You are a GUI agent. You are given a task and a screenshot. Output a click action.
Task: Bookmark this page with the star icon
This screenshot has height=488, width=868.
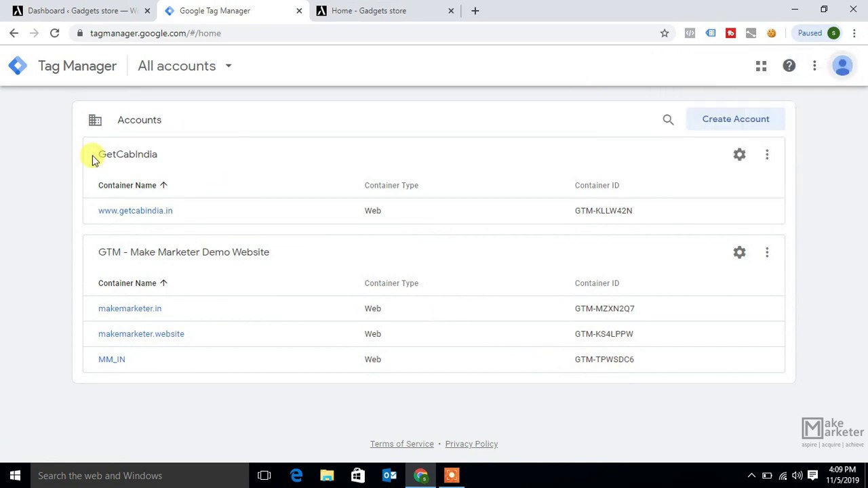[665, 33]
